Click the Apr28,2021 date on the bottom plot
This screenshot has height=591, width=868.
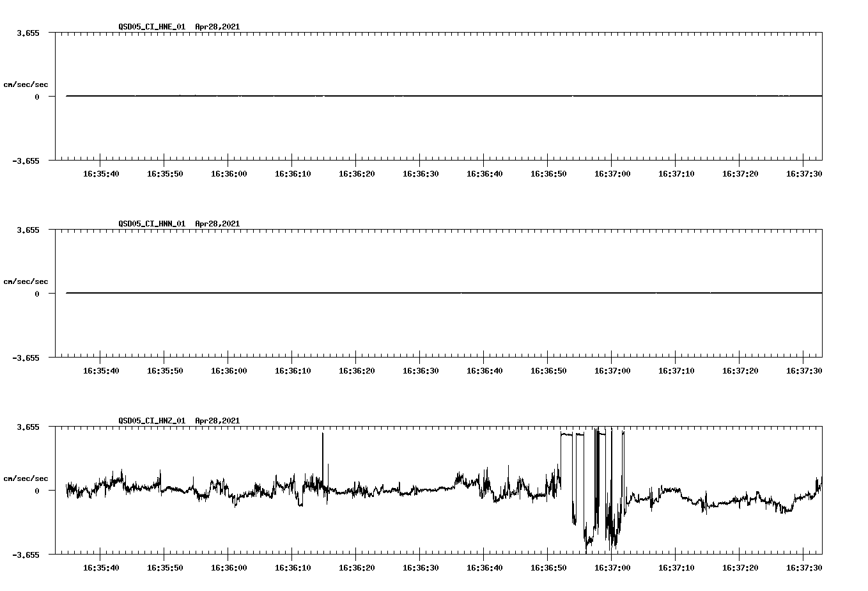click(217, 421)
